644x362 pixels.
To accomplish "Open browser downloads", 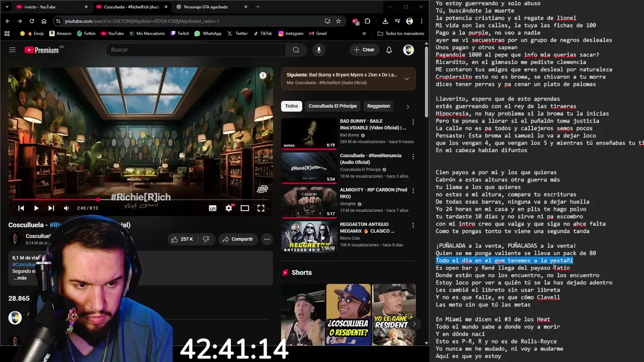I will (385, 21).
